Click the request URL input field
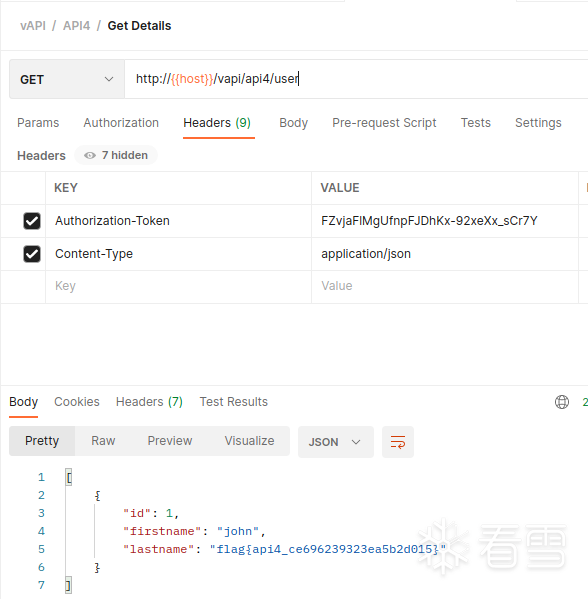The width and height of the screenshot is (588, 599). click(x=356, y=79)
